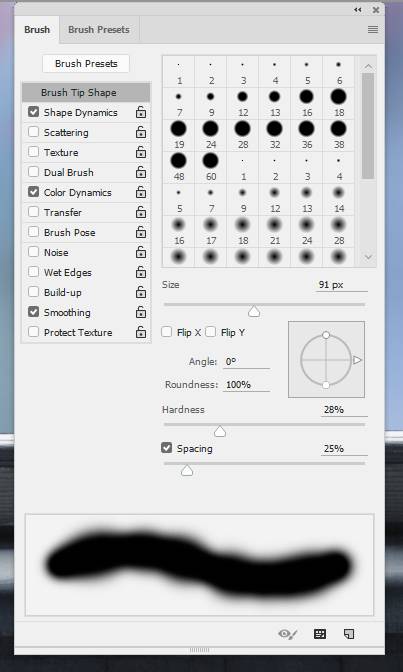403x672 pixels.
Task: Tick the Flip X checkbox
Action: point(167,332)
